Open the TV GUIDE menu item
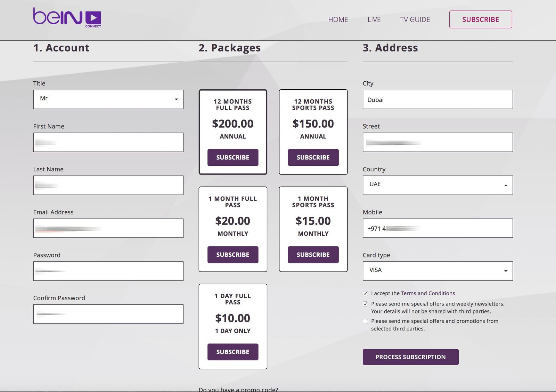The height and width of the screenshot is (392, 556). 415,19
